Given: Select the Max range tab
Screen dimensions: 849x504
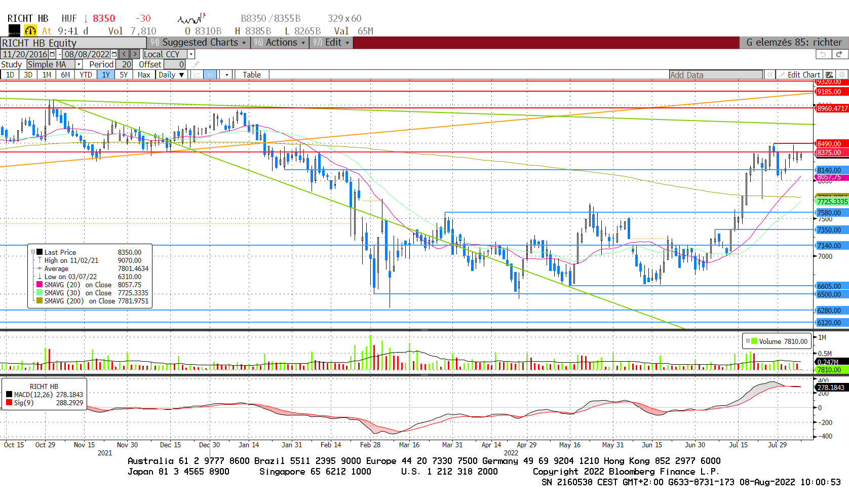Looking at the screenshot, I should click(x=144, y=75).
